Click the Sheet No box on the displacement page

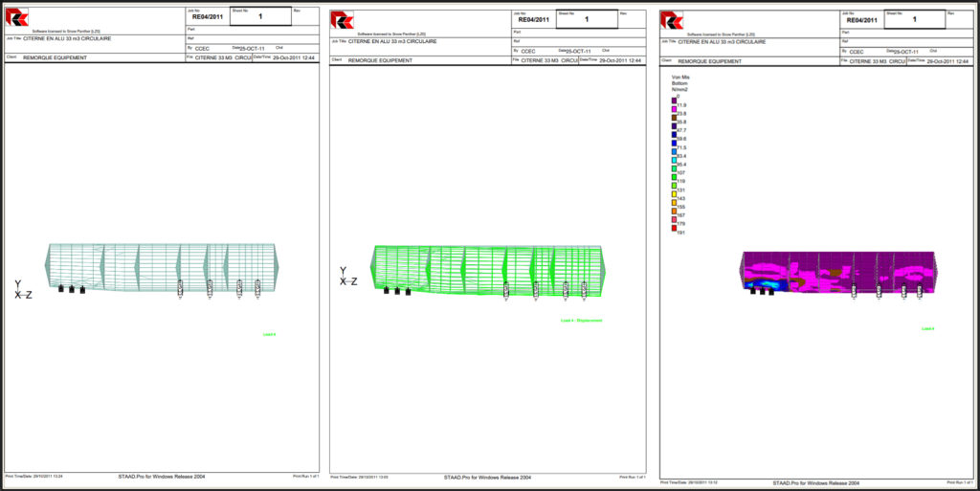coord(587,18)
